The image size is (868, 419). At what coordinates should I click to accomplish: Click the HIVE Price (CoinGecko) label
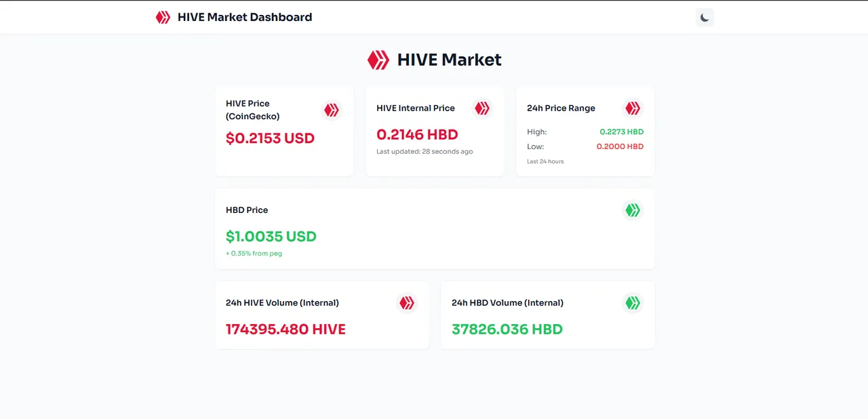[253, 110]
